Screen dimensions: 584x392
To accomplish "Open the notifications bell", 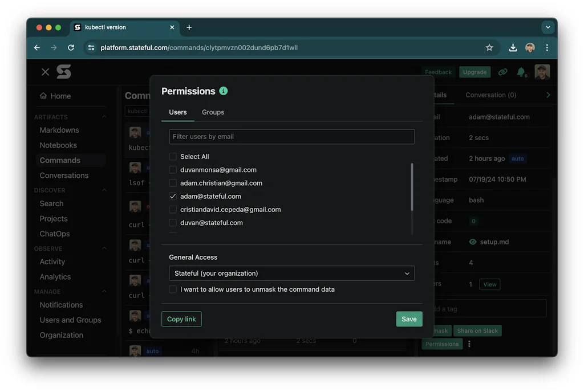I will coord(521,72).
